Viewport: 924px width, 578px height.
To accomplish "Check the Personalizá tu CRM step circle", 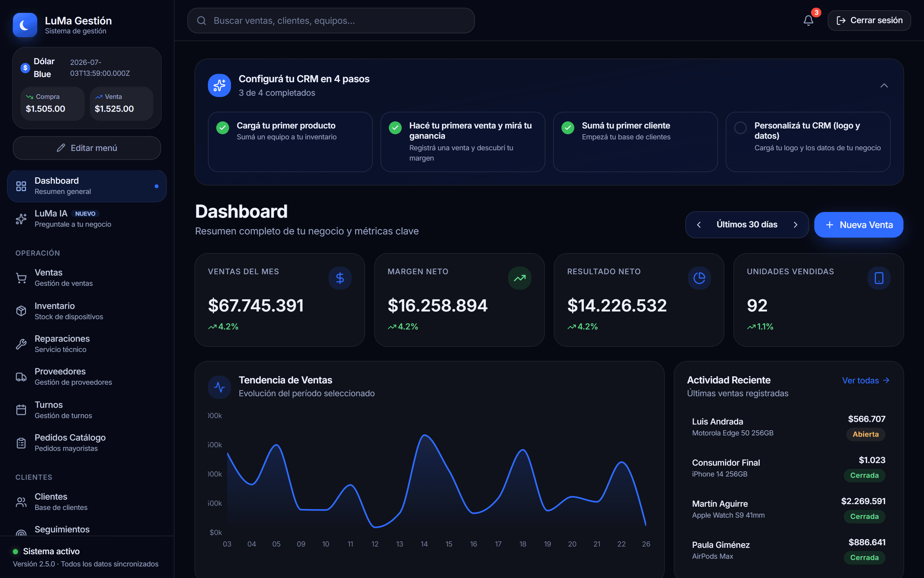I will pos(740,128).
